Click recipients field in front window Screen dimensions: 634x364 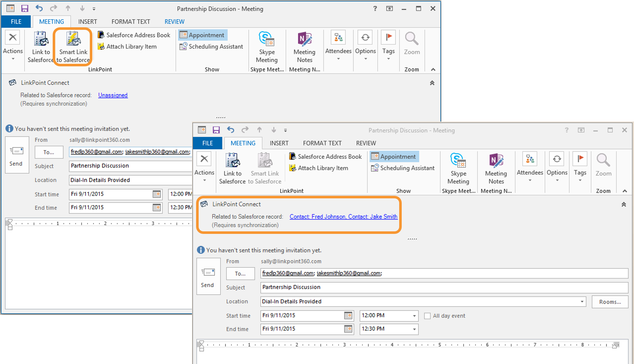pos(444,273)
